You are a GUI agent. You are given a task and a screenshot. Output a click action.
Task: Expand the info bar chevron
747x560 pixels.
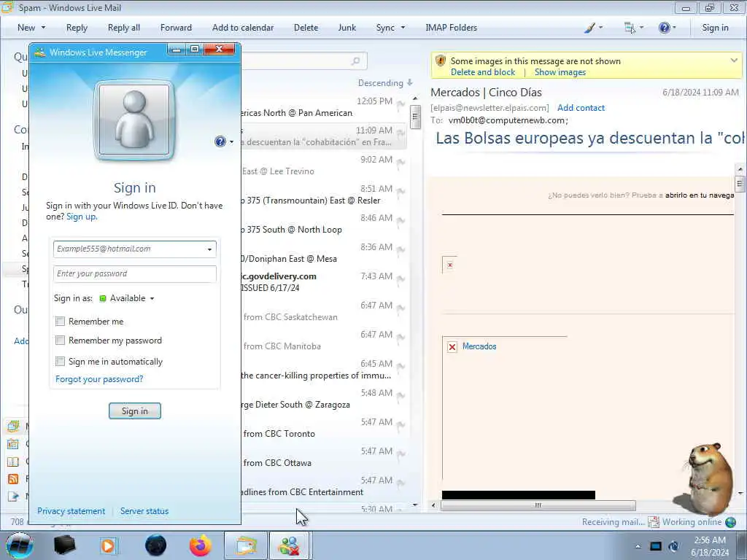(x=734, y=61)
